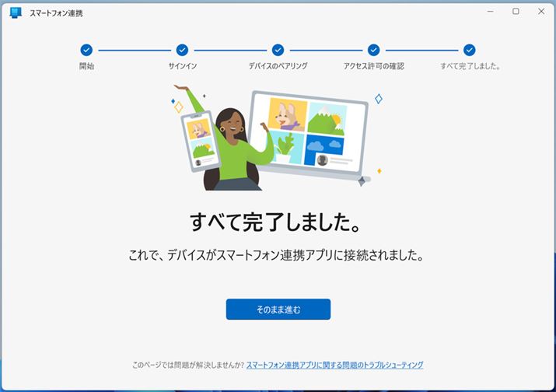Click the サインイン step label
The height and width of the screenshot is (392, 556).
pyautogui.click(x=182, y=66)
